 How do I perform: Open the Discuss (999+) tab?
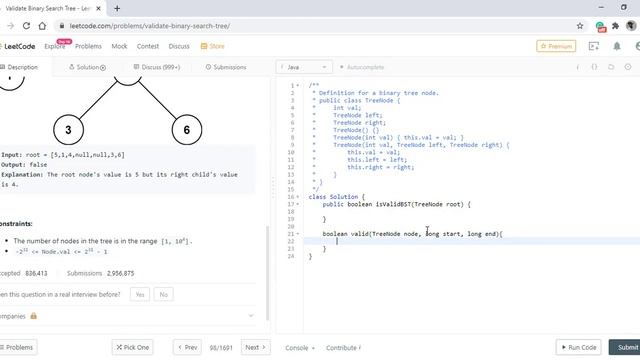point(157,67)
